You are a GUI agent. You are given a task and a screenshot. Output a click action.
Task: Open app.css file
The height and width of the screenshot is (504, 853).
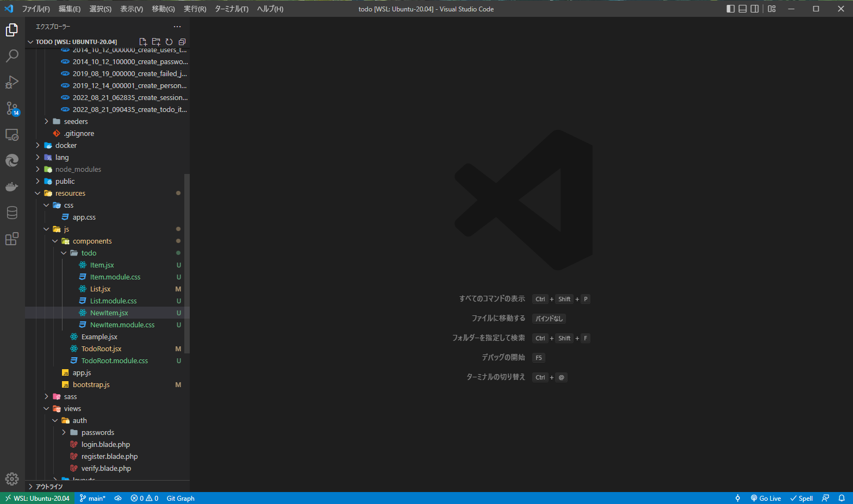tap(107, 217)
